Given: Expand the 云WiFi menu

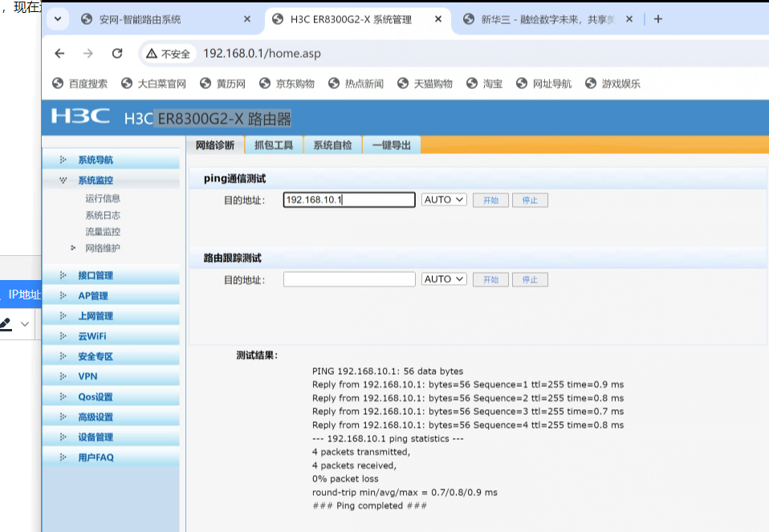Looking at the screenshot, I should coord(111,336).
